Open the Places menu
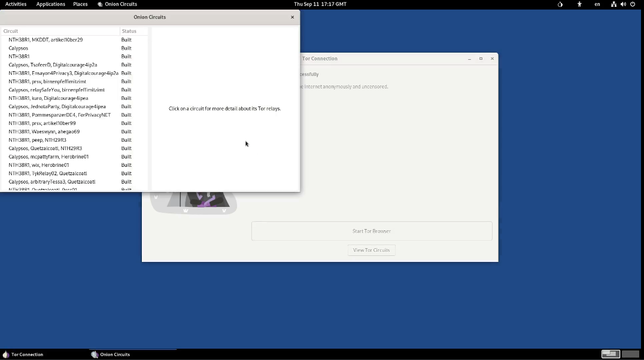Image resolution: width=644 pixels, height=360 pixels. pyautogui.click(x=80, y=4)
